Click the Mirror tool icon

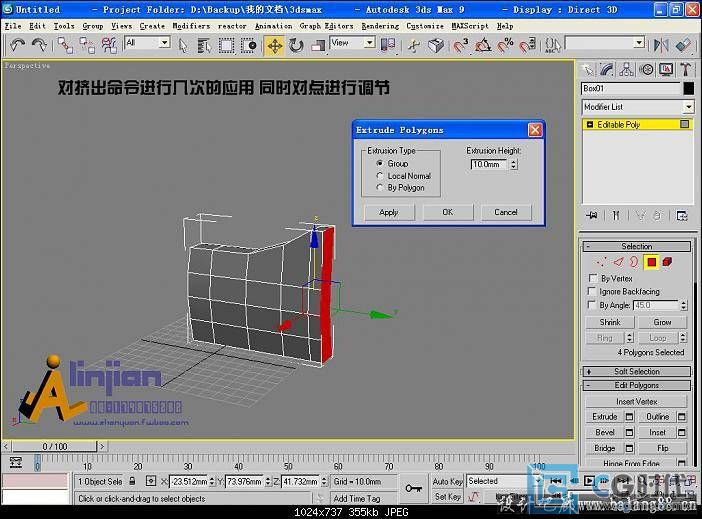click(661, 45)
